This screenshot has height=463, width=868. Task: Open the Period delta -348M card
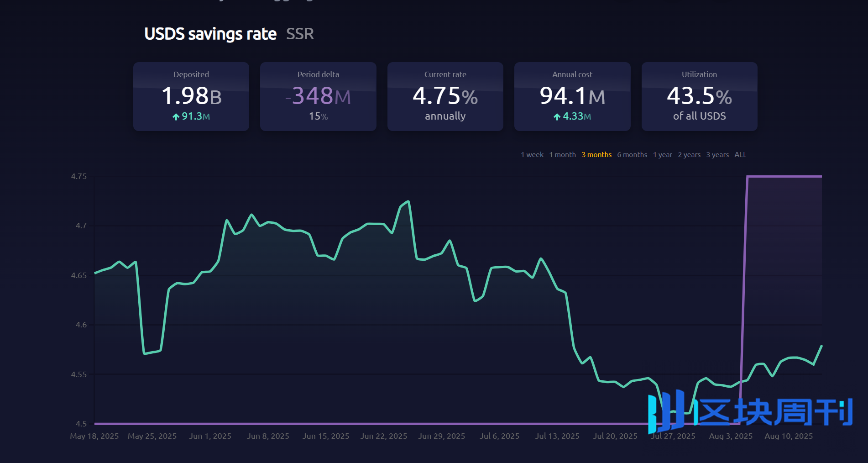318,96
